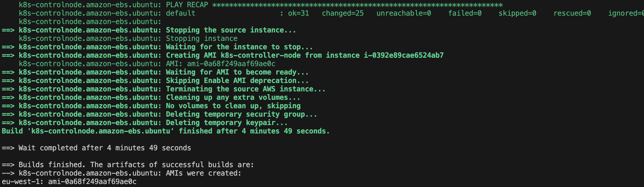The height and width of the screenshot is (187, 644).
Task: Click the rescued=0 recap value
Action: pos(572,13)
